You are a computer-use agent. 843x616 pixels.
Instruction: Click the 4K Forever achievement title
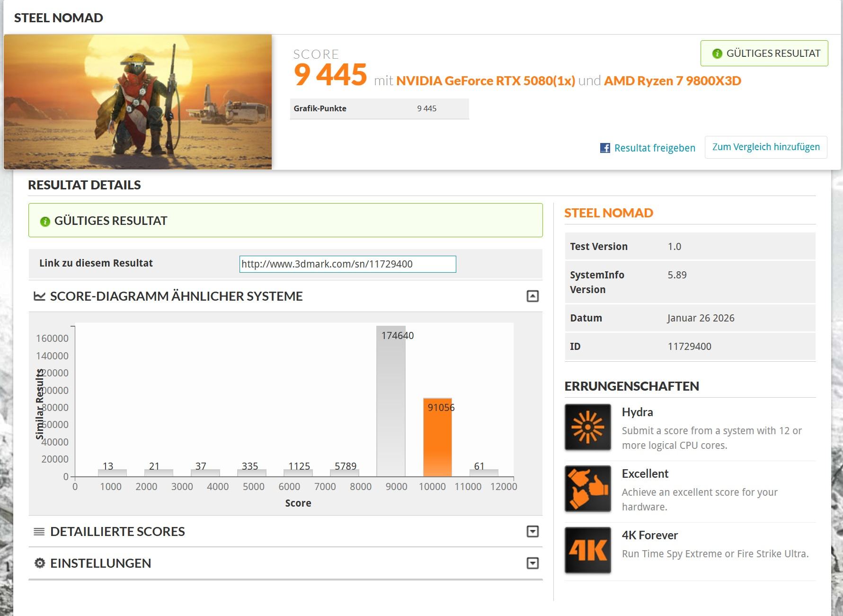649,536
